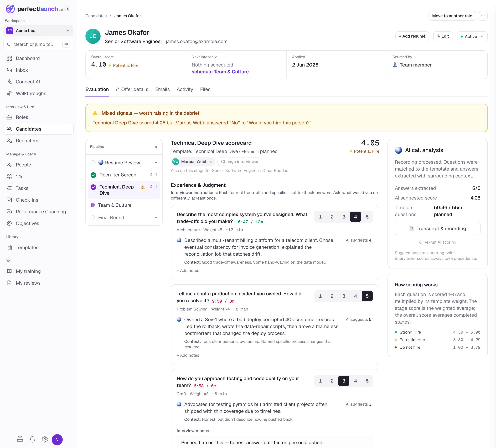496x448 pixels.
Task: Click Move to another role button
Action: [x=452, y=16]
